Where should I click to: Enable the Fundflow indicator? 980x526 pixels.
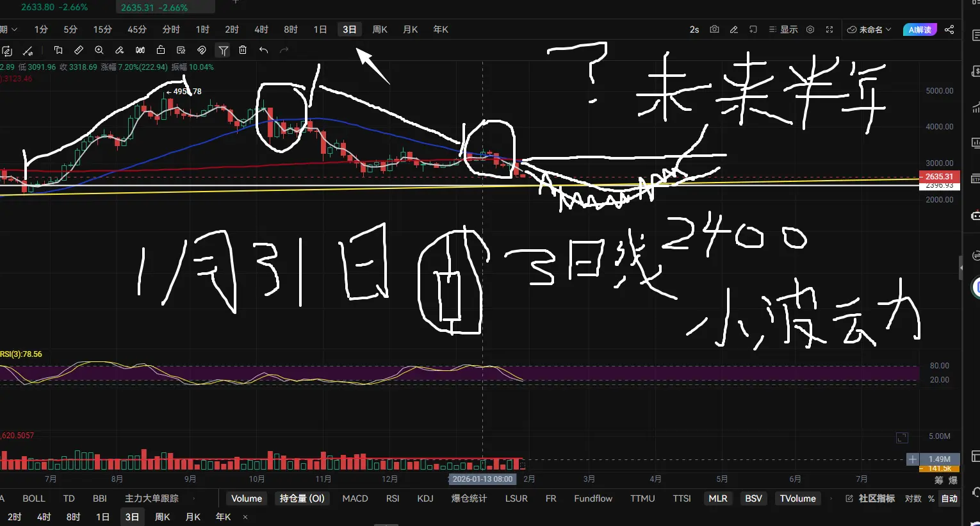pos(593,498)
